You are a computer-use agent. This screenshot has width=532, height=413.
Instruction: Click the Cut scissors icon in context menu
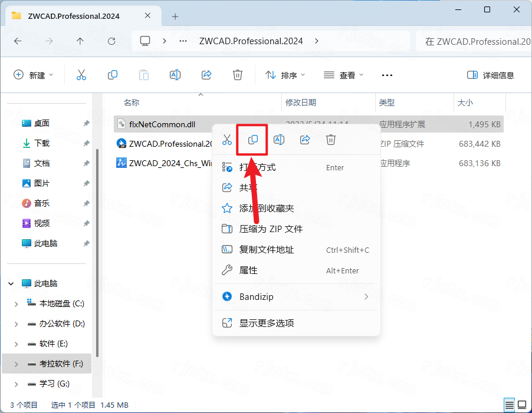[226, 140]
